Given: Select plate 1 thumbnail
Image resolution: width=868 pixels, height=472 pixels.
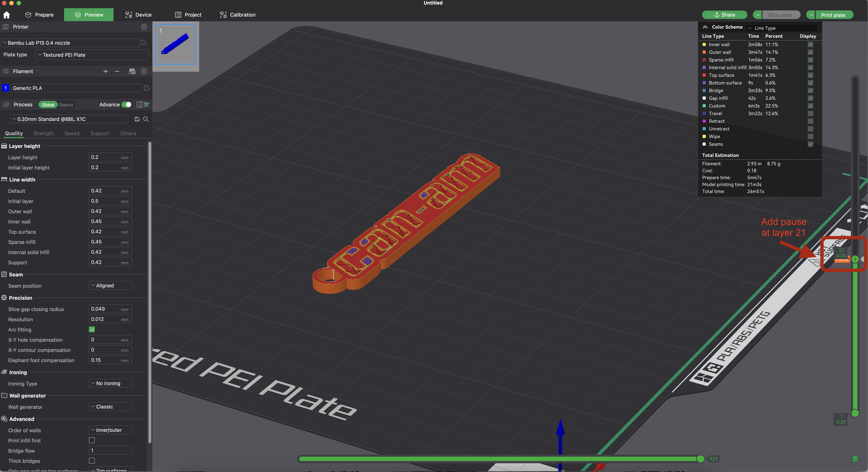Looking at the screenshot, I should tap(175, 44).
